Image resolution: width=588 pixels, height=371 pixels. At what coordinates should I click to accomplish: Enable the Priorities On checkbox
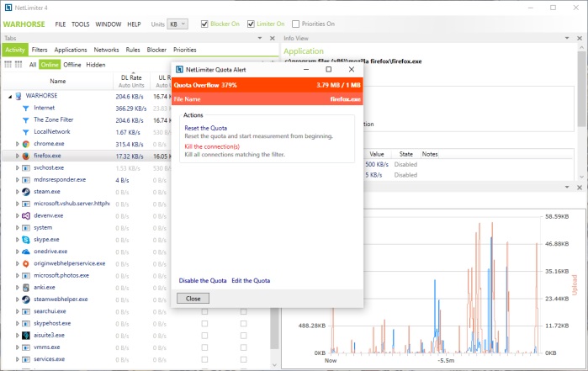[x=295, y=24]
